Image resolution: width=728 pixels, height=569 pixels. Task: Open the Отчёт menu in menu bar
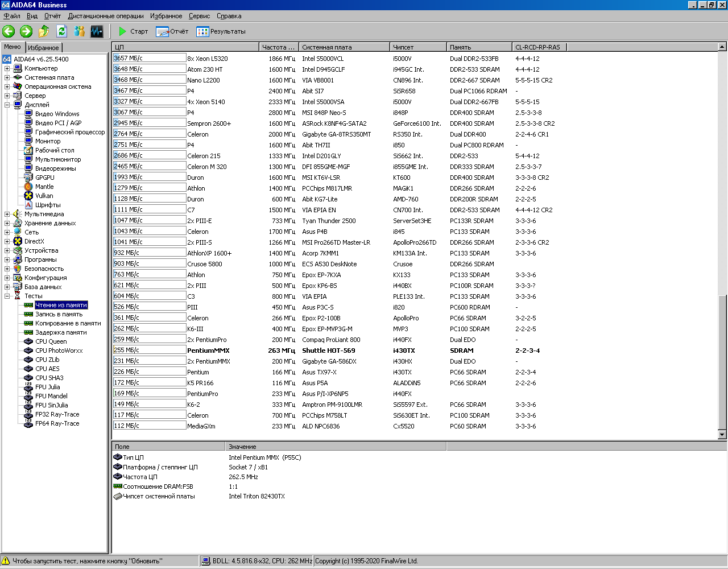(x=53, y=16)
